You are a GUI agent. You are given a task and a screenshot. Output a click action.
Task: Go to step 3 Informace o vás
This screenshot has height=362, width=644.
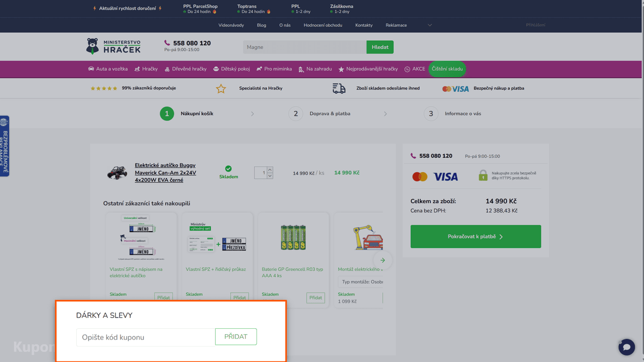coord(452,114)
